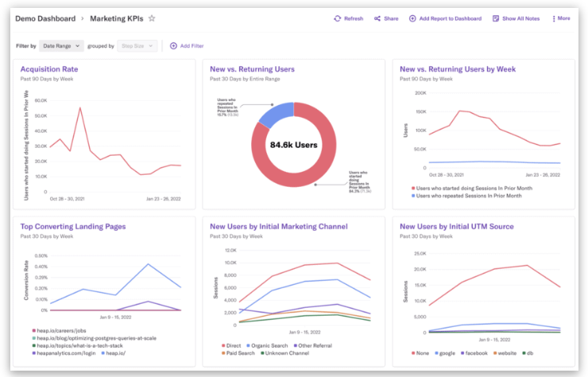Toggle the Direct channel legend entry
Screen dimensions: 588x377
[231, 345]
